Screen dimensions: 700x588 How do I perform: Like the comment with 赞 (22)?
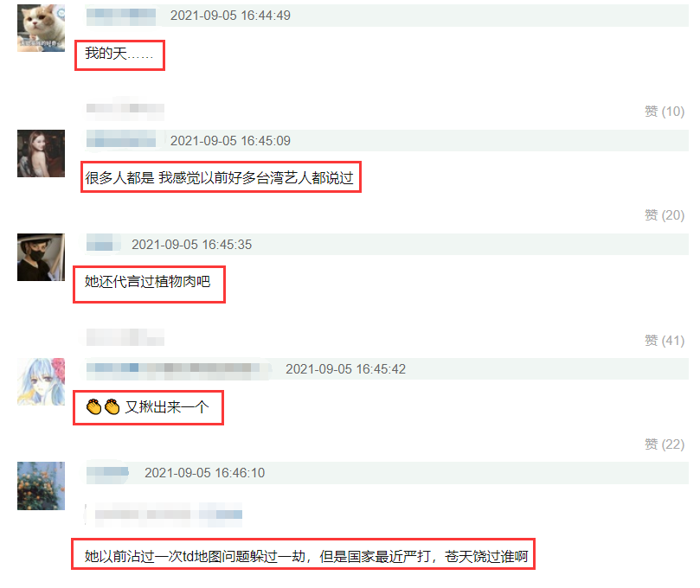665,444
